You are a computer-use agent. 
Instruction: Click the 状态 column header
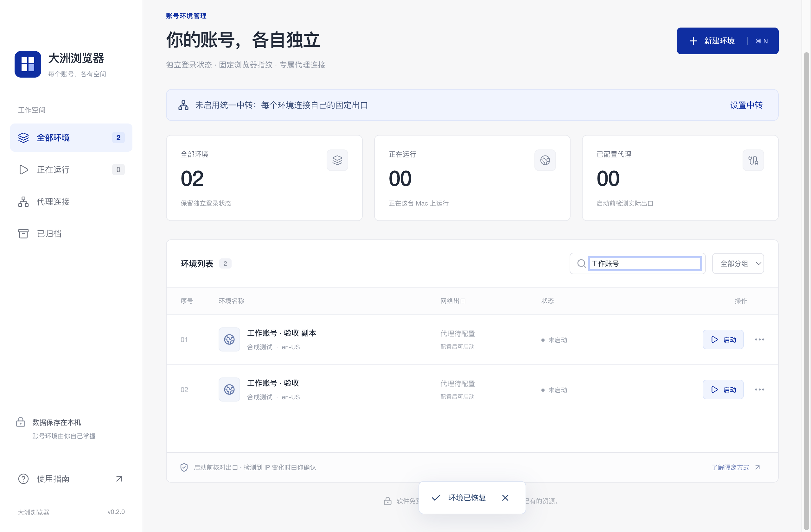tap(548, 301)
